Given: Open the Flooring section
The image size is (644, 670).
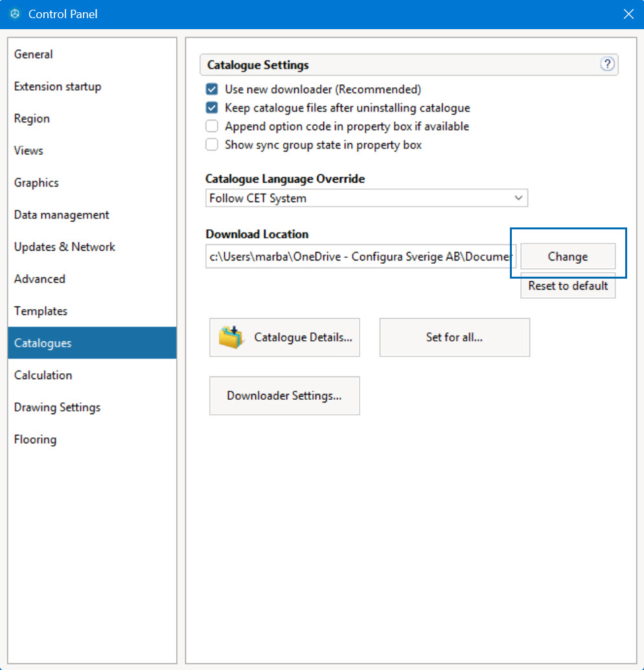Looking at the screenshot, I should (92, 439).
